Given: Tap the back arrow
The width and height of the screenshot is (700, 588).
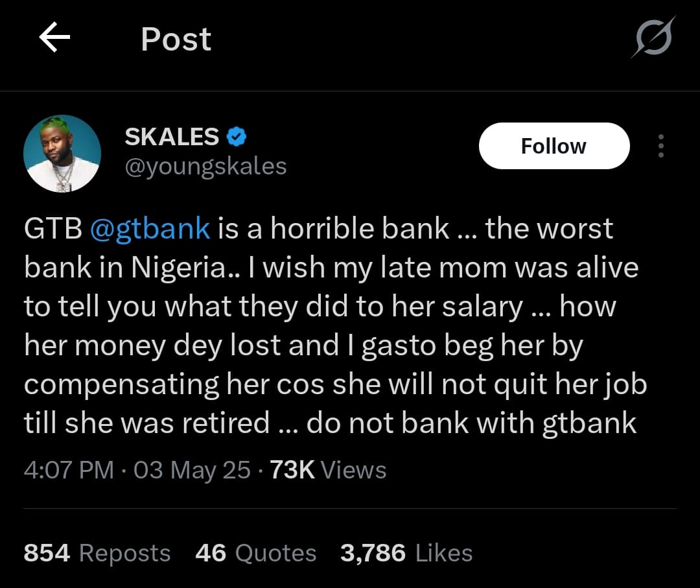Looking at the screenshot, I should pyautogui.click(x=54, y=39).
